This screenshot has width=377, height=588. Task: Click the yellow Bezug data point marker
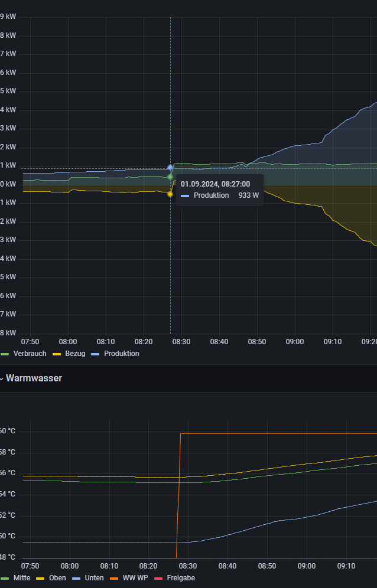[x=170, y=194]
